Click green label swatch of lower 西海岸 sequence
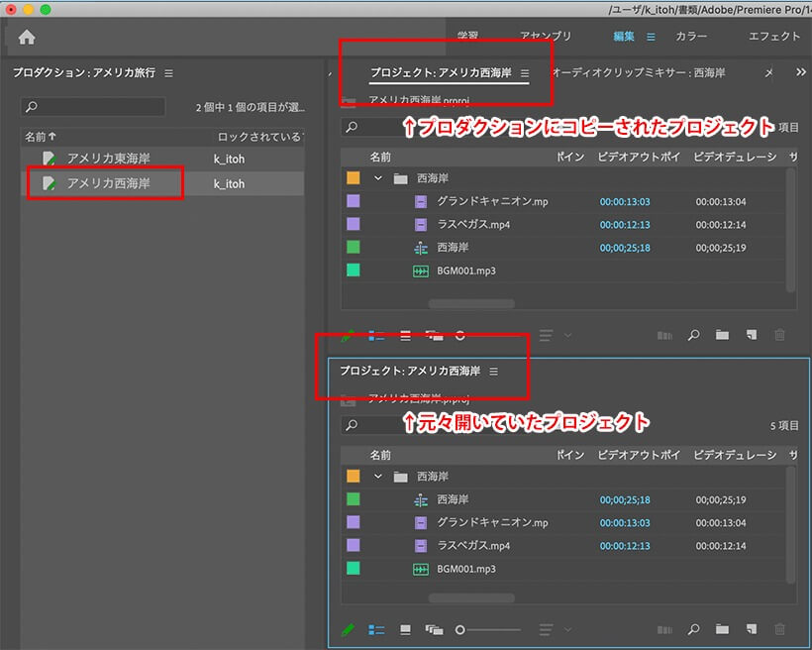The height and width of the screenshot is (650, 812). (x=354, y=499)
